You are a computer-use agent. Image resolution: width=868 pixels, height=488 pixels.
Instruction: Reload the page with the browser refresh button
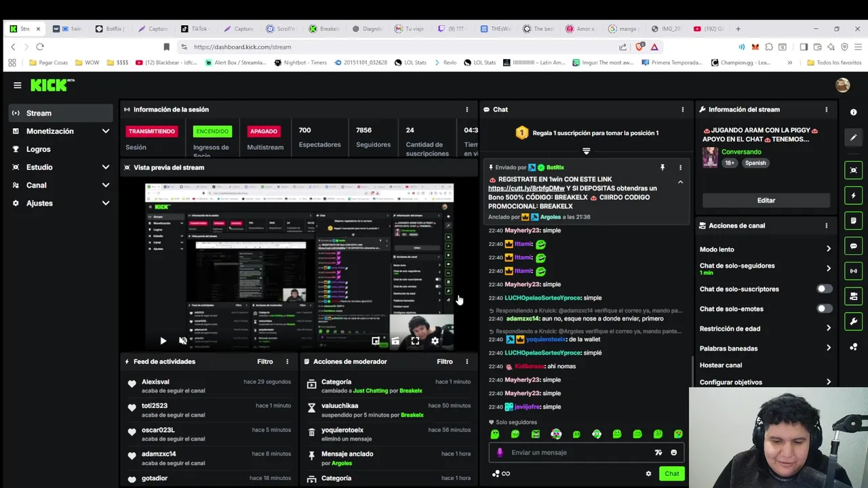click(40, 47)
